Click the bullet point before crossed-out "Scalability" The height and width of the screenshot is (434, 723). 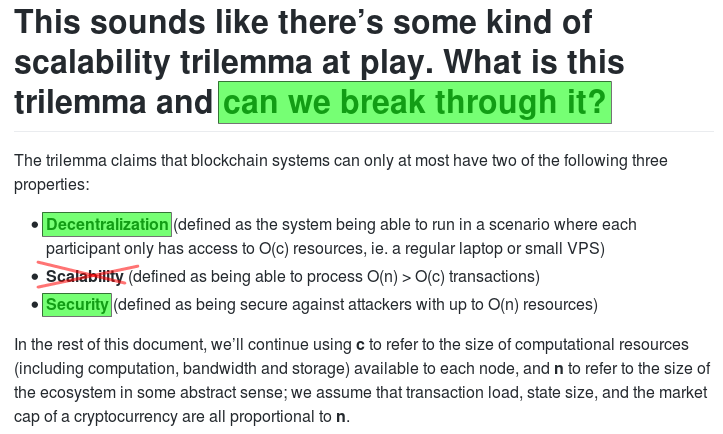[x=36, y=277]
